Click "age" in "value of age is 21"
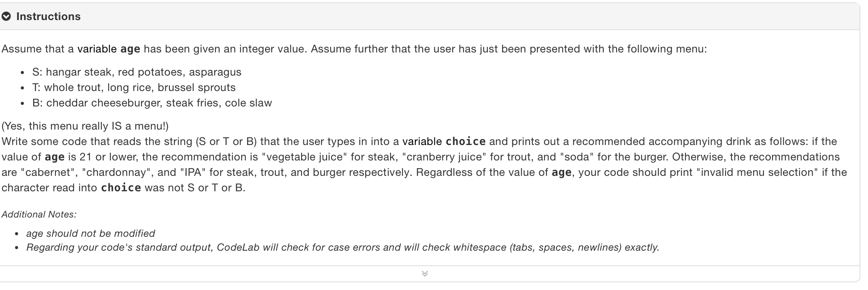The image size is (868, 290). pyautogui.click(x=55, y=157)
